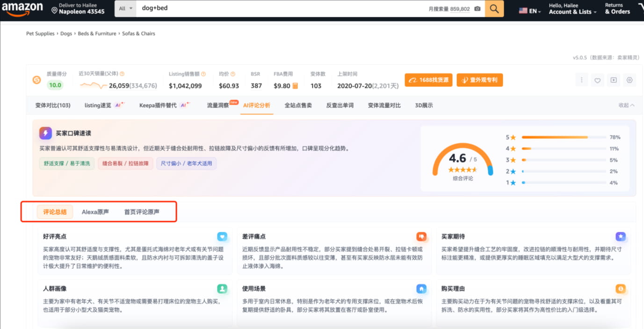The height and width of the screenshot is (329, 644).
Task: Switch to 全站点售卖 tab
Action: coord(298,105)
